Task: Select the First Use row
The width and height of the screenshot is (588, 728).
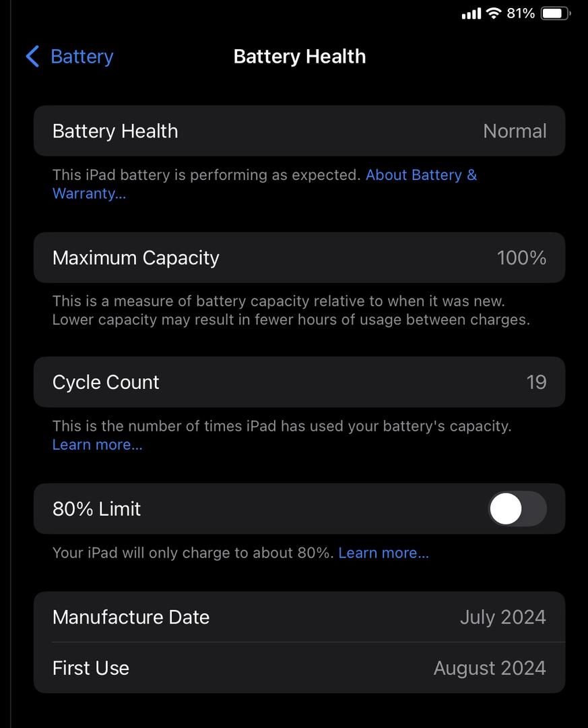Action: pyautogui.click(x=299, y=668)
